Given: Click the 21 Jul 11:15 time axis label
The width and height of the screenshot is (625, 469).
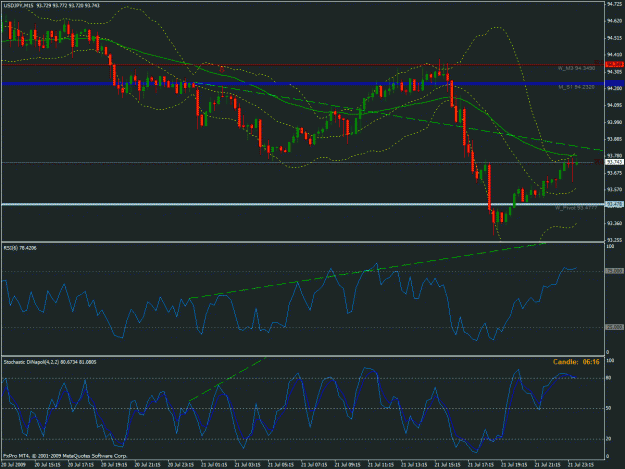Looking at the screenshot, I should point(381,465).
